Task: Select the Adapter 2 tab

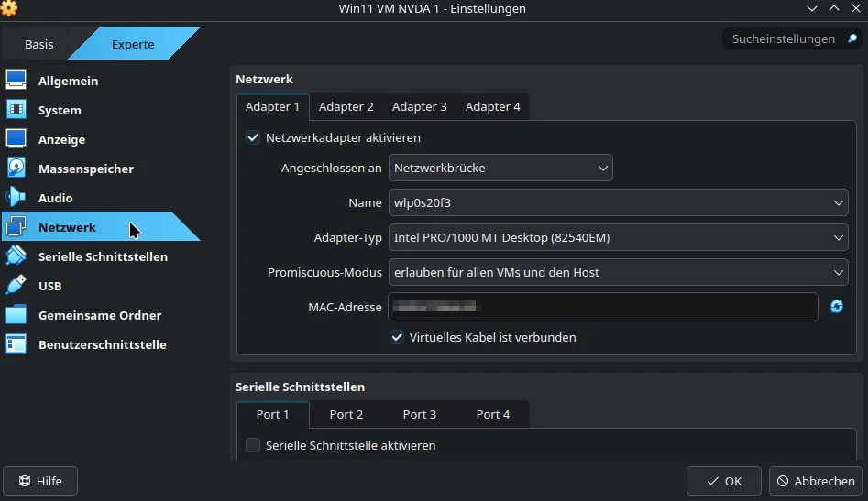Action: (x=346, y=107)
